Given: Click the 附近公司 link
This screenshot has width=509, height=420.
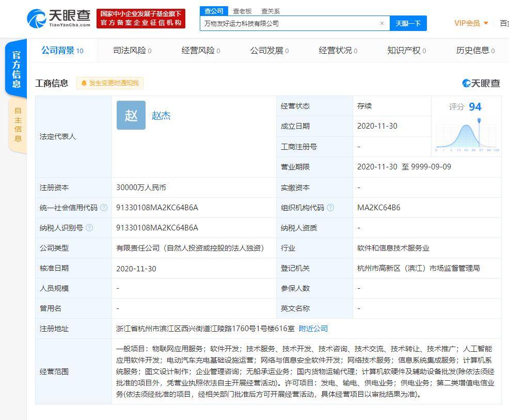Looking at the screenshot, I should click(313, 329).
